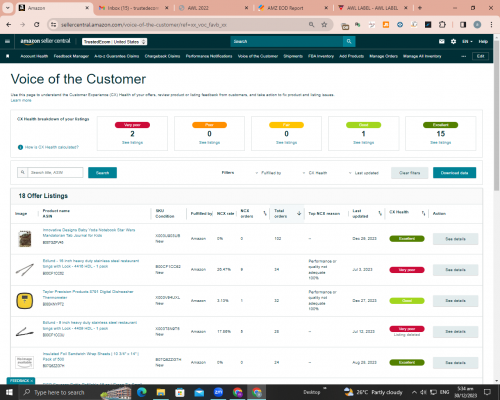Expand the Fulfilled by filter dropdown
Screen dimensions: 500x400
268,173
